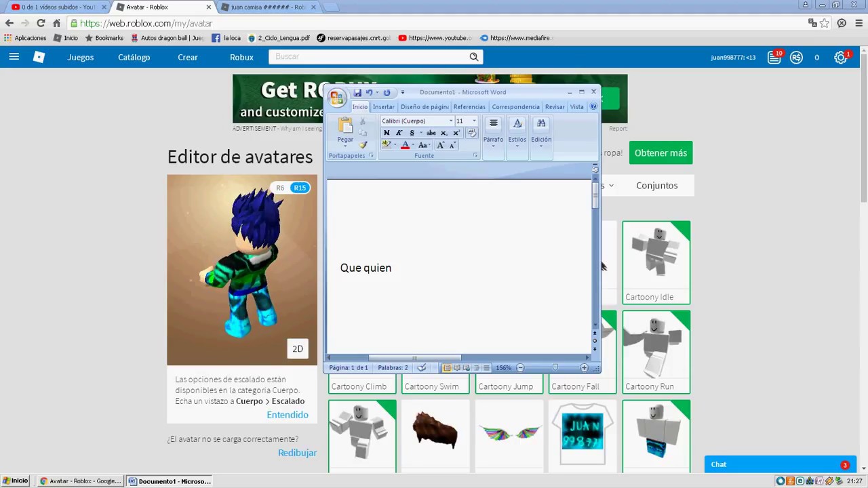868x488 pixels.
Task: Apply underline (S) formatting in Word
Action: [x=412, y=133]
